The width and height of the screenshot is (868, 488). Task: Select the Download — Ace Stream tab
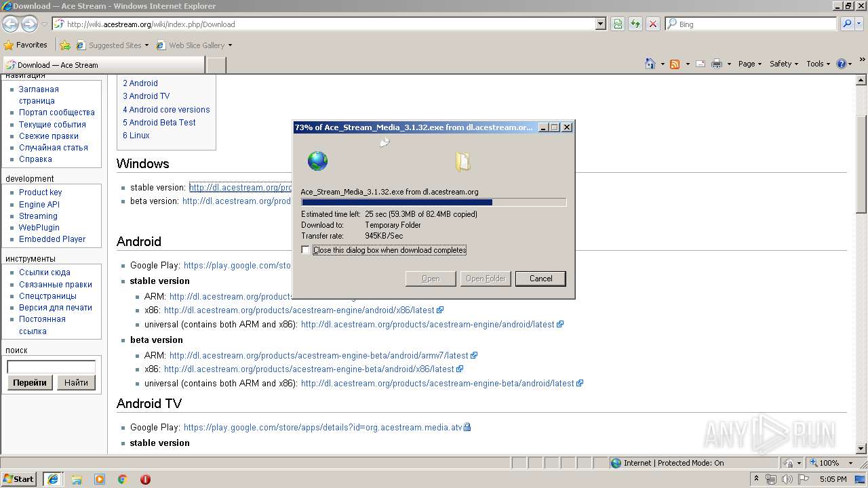coord(103,65)
